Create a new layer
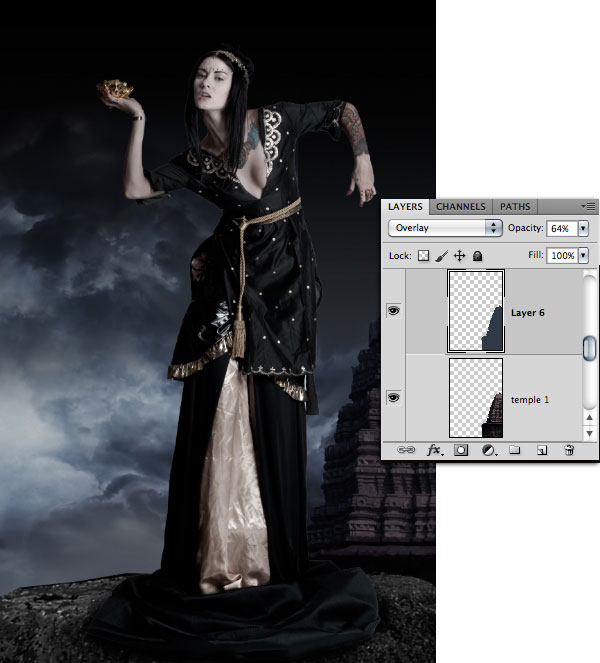 click(541, 451)
